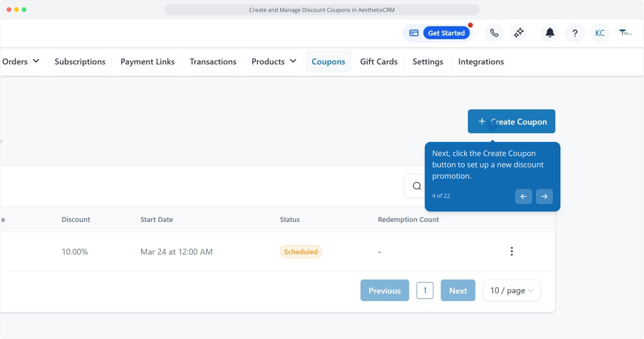Go to next tour step arrow
The height and width of the screenshot is (339, 644).
[x=544, y=196]
